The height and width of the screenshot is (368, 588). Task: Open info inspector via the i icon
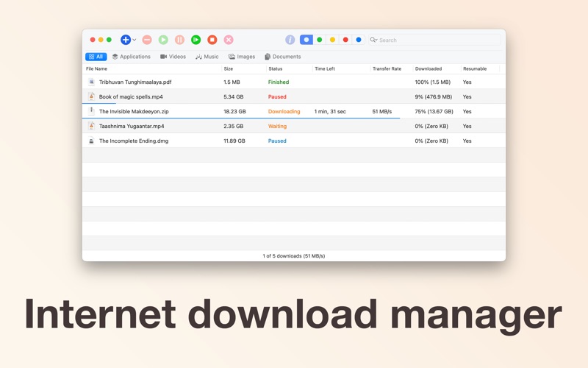(x=290, y=40)
